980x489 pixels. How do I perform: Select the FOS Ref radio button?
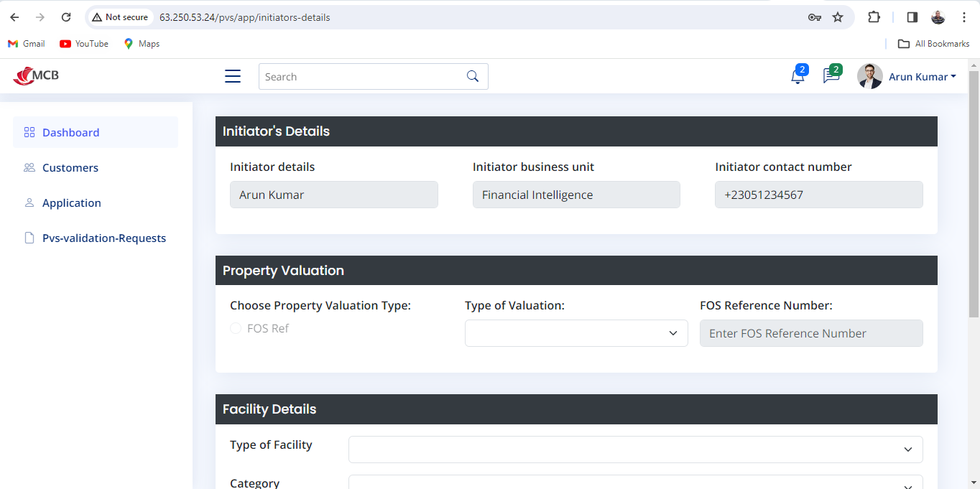(x=236, y=328)
